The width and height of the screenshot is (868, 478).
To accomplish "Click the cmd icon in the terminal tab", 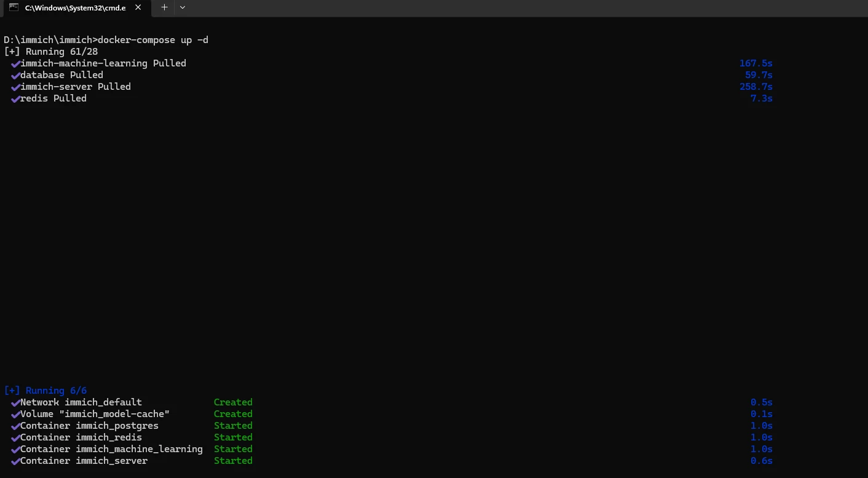I will pyautogui.click(x=14, y=7).
